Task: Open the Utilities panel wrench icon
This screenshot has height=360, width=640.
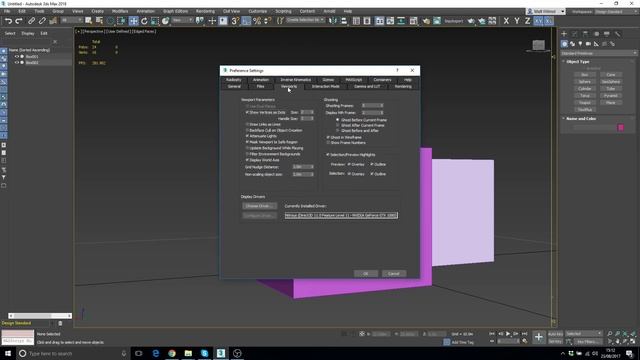Action: point(618,34)
